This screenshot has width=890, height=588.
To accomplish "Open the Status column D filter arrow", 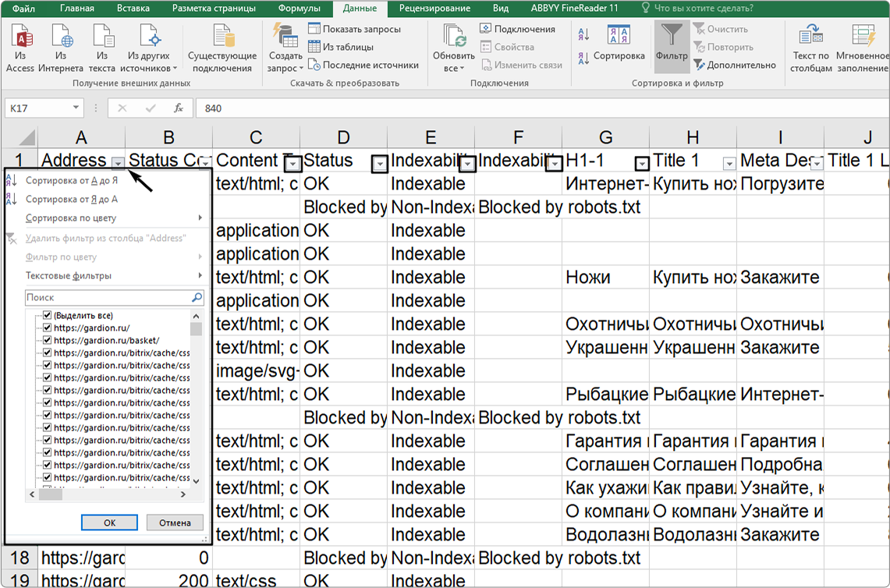I will [381, 164].
